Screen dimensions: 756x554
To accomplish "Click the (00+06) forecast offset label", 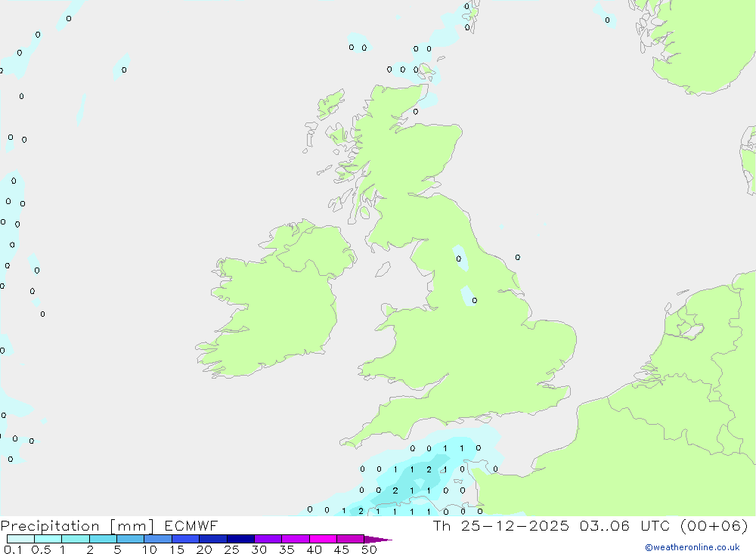I will click(x=713, y=526).
